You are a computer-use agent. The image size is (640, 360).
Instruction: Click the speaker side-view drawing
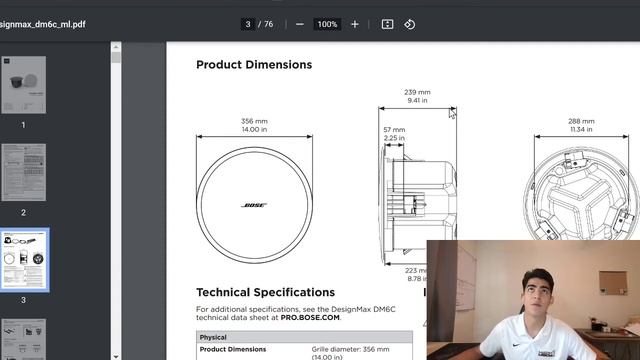[418, 204]
